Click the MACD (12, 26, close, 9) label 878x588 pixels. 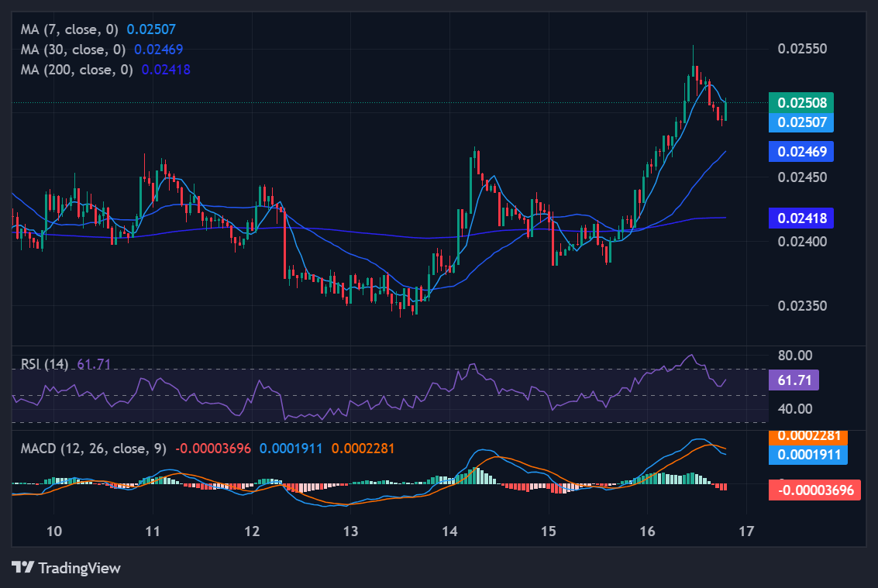click(93, 448)
